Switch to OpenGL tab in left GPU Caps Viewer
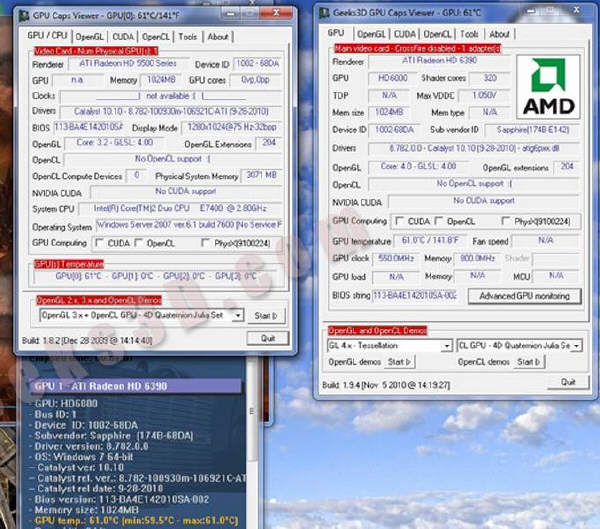The width and height of the screenshot is (600, 529). pyautogui.click(x=90, y=37)
